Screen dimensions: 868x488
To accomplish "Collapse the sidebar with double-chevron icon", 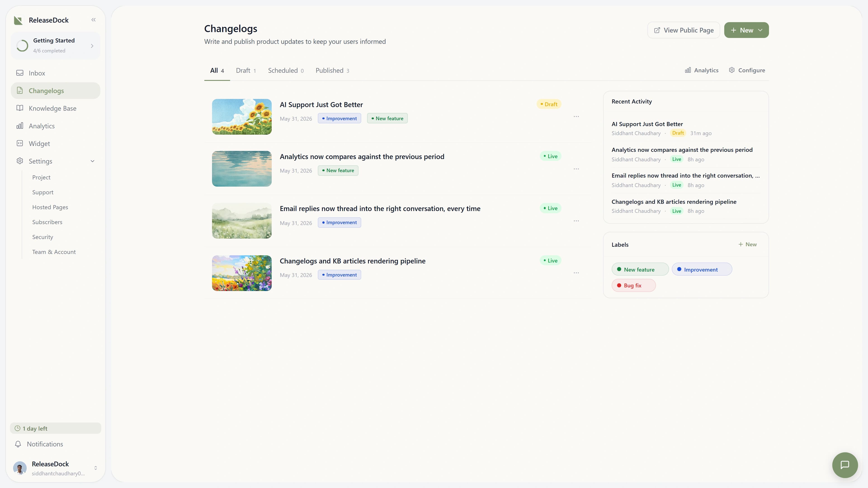I will pos(93,20).
